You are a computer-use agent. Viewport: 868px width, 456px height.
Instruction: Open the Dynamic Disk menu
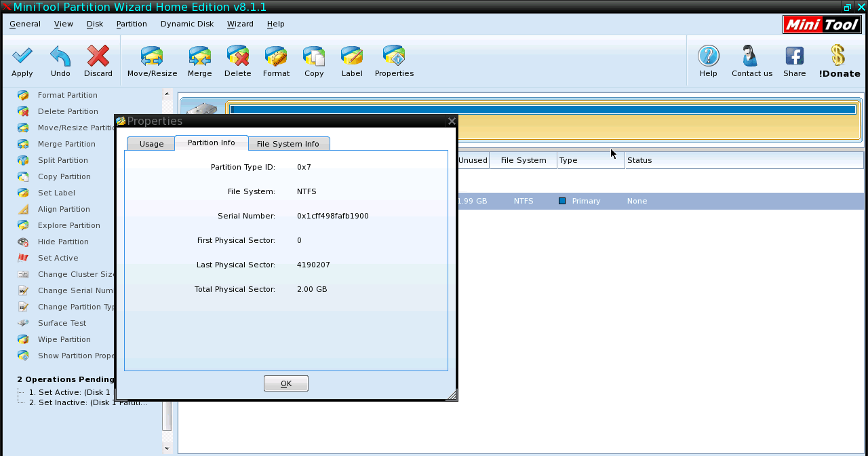(186, 24)
